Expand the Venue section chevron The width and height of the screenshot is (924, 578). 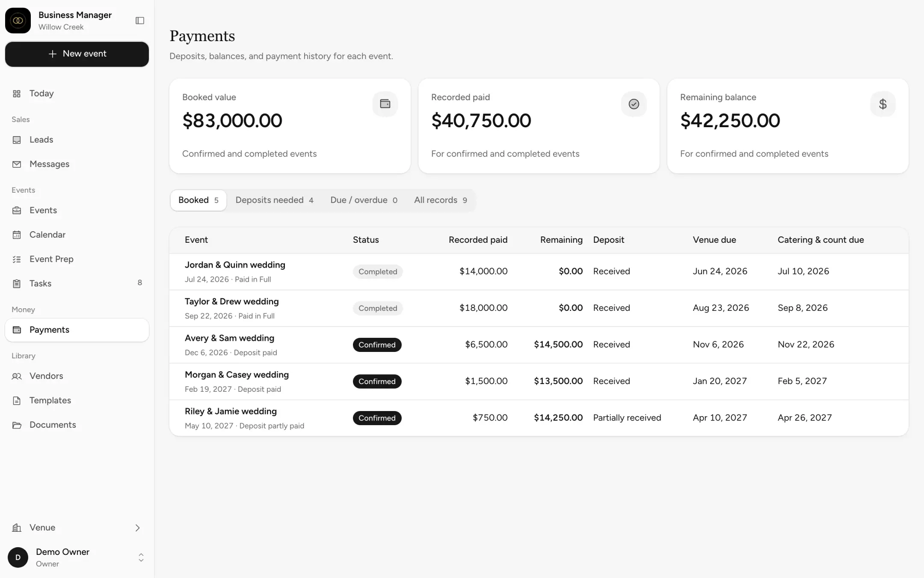(x=138, y=528)
